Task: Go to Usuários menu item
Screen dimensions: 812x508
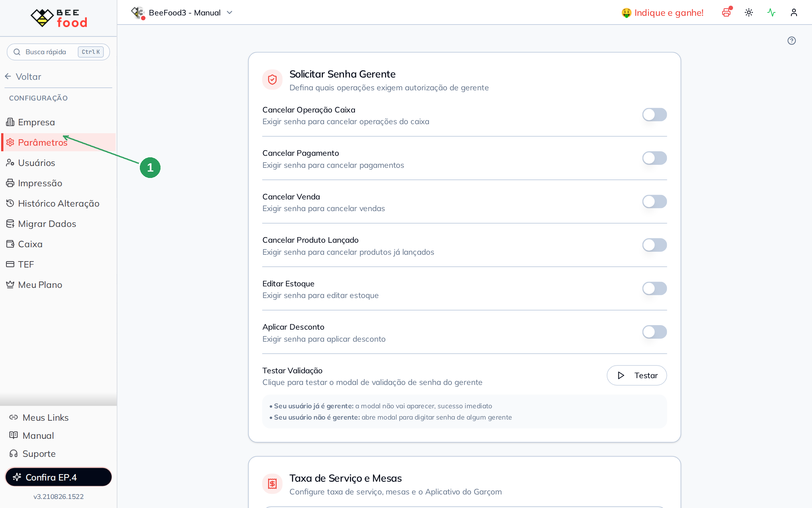Action: 58,163
